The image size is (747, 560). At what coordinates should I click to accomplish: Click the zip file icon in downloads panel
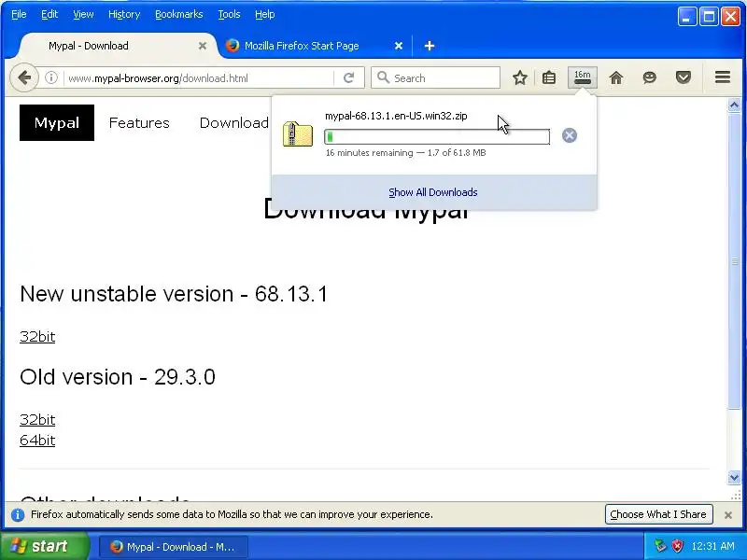tap(297, 133)
